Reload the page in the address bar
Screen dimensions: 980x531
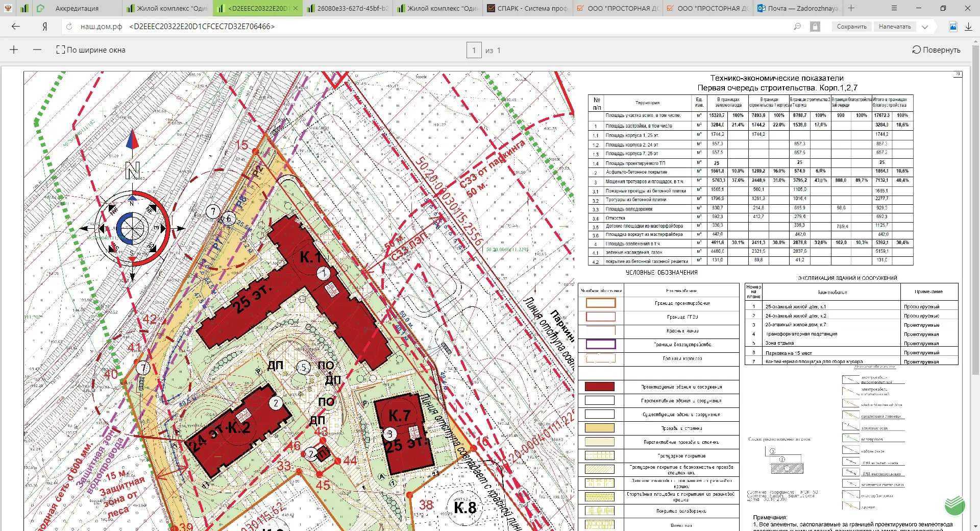point(69,27)
